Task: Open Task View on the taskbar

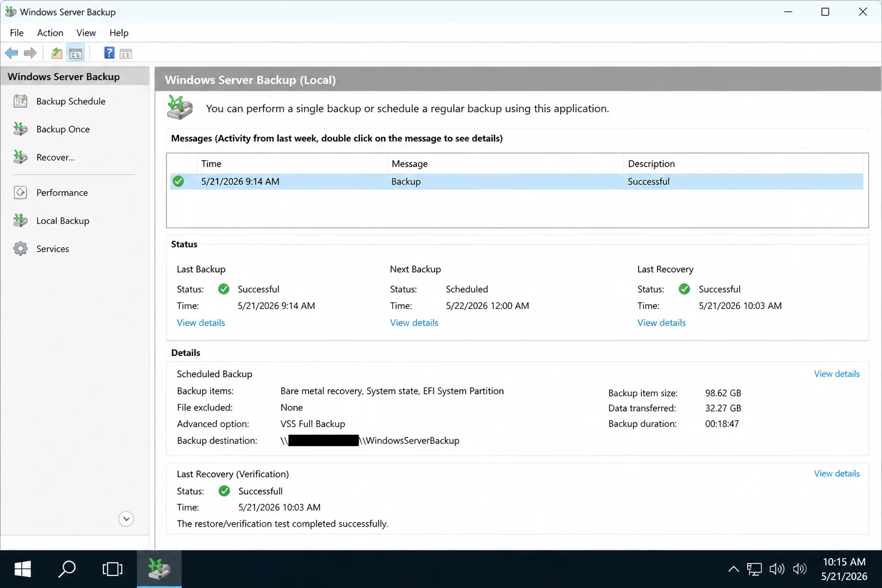Action: pyautogui.click(x=113, y=569)
